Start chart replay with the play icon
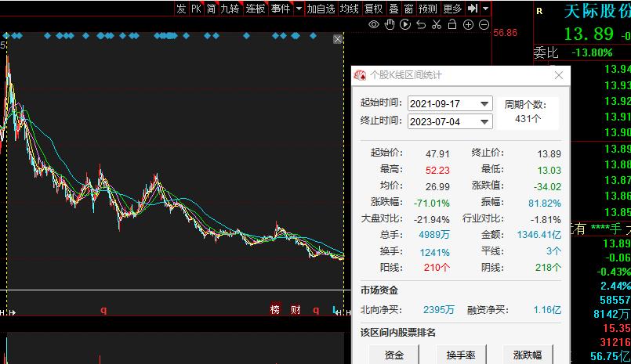 (405, 24)
